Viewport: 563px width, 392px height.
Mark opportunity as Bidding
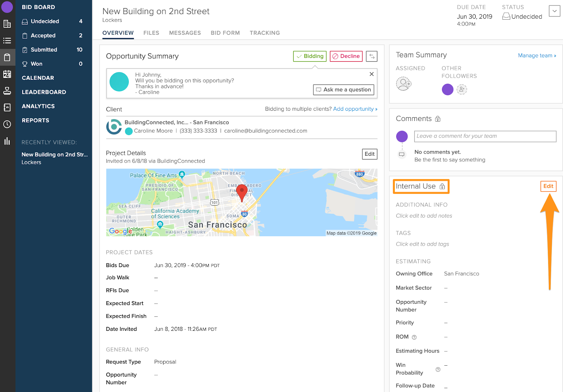[310, 56]
